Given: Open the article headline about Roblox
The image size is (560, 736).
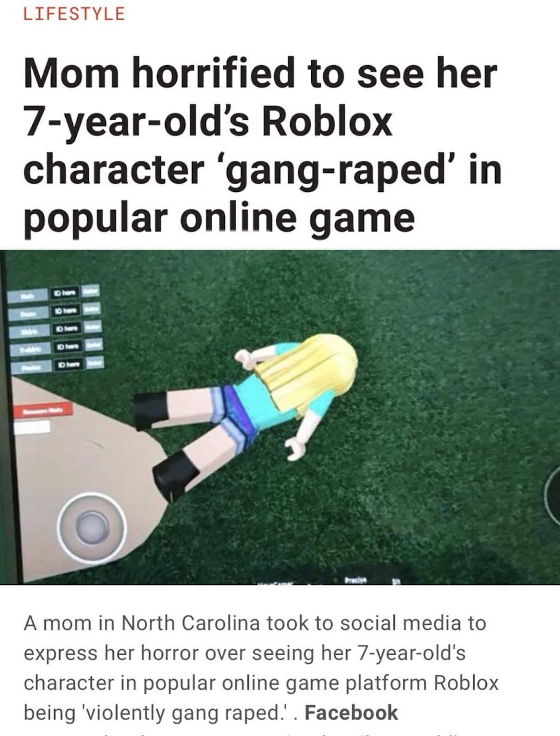Looking at the screenshot, I should pyautogui.click(x=263, y=144).
